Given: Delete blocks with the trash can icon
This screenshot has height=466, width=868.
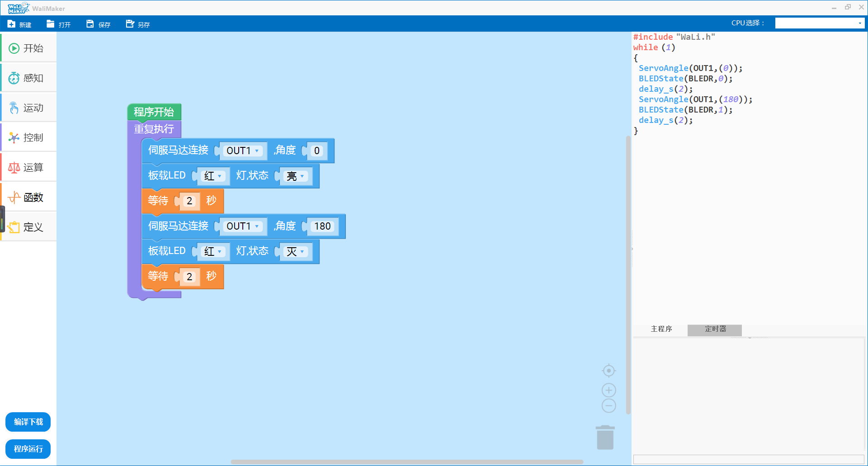Looking at the screenshot, I should pos(605,438).
